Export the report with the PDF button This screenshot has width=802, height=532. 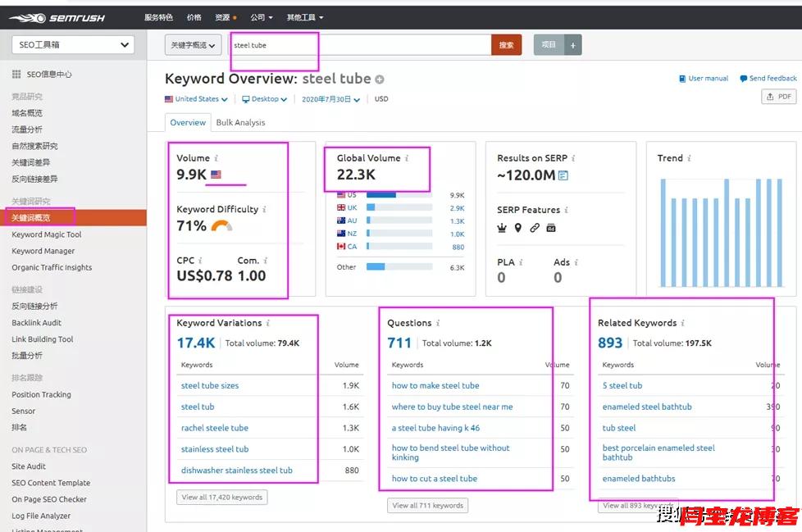click(778, 97)
